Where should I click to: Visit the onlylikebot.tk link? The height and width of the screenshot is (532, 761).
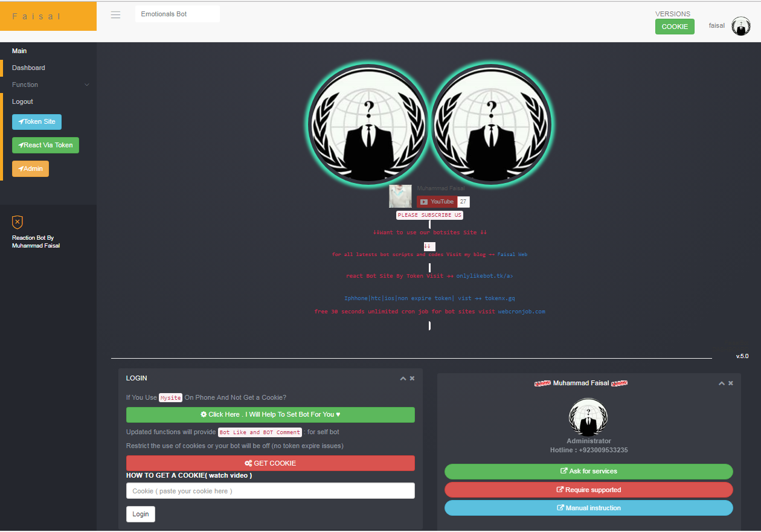tap(484, 275)
